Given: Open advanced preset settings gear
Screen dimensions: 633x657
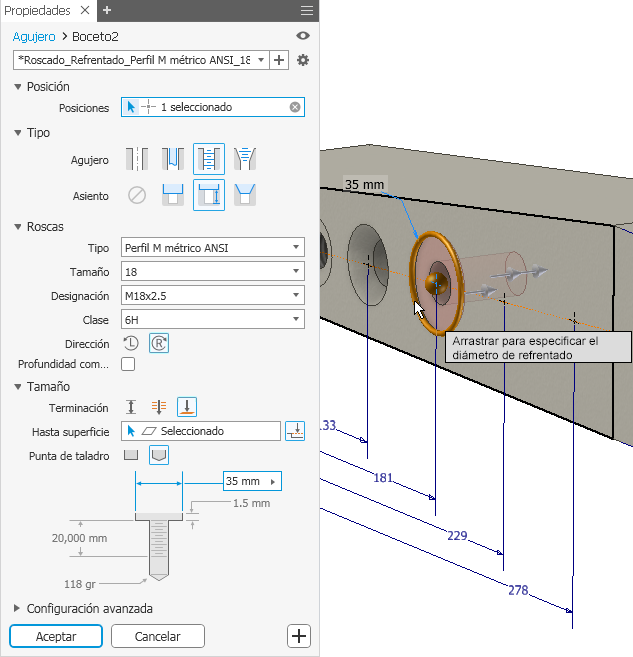Looking at the screenshot, I should (x=303, y=60).
